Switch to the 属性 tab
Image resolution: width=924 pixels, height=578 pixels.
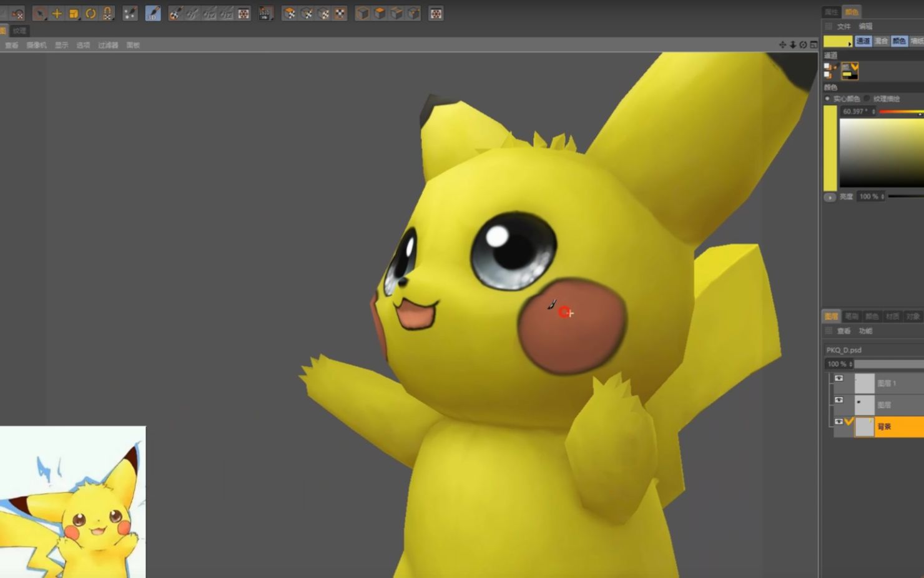click(831, 12)
